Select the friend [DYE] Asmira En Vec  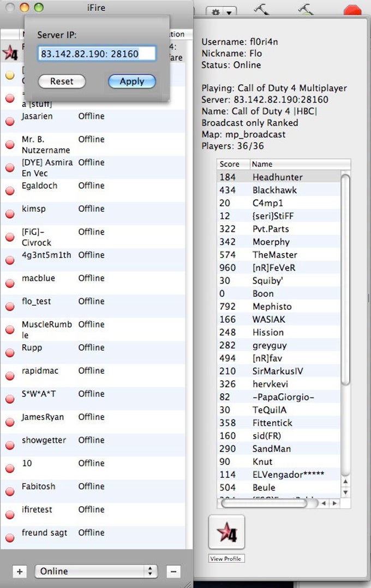click(x=93, y=167)
